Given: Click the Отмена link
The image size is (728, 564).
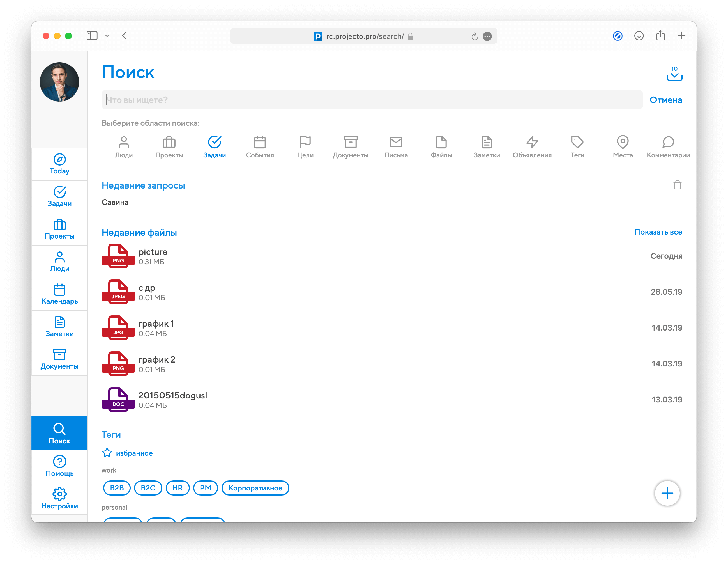Looking at the screenshot, I should point(665,100).
